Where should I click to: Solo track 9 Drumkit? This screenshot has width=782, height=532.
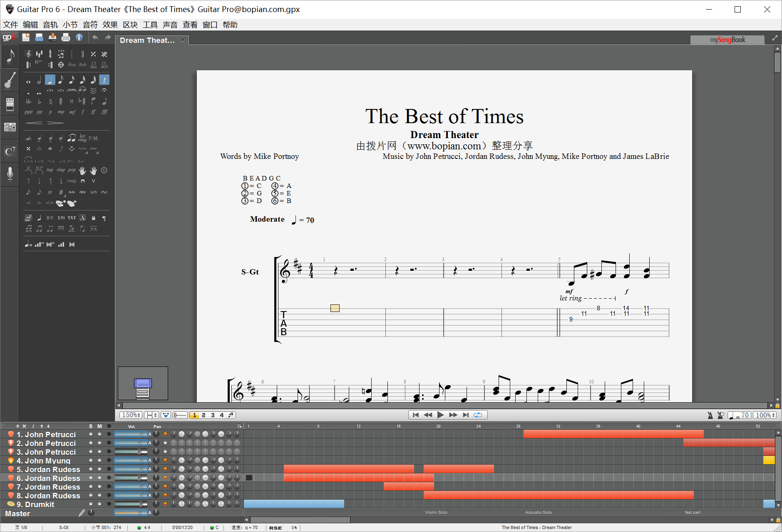coord(91,504)
